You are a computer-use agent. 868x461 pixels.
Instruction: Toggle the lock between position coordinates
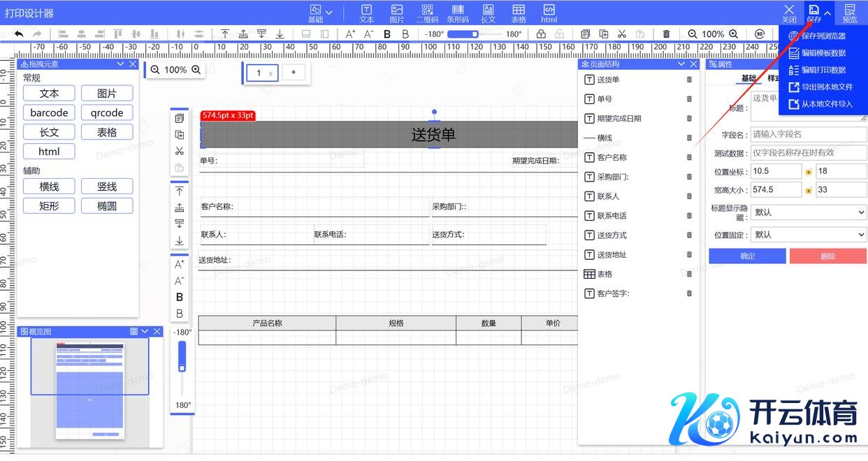(x=809, y=172)
